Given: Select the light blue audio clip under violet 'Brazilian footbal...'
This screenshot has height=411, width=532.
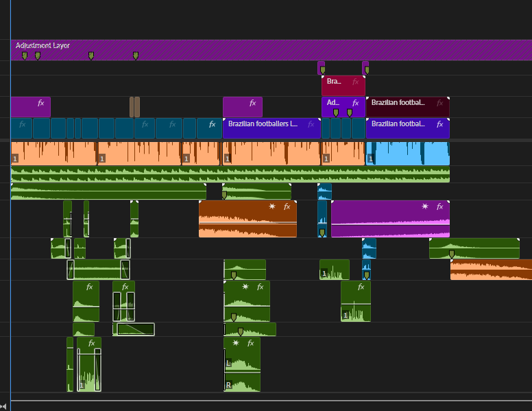Looking at the screenshot, I should 408,154.
